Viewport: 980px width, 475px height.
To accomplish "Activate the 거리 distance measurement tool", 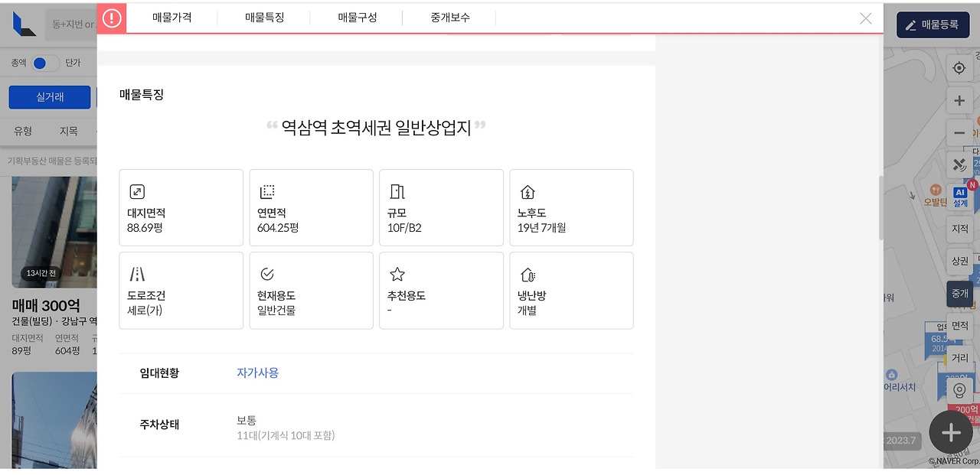I will pyautogui.click(x=959, y=357).
